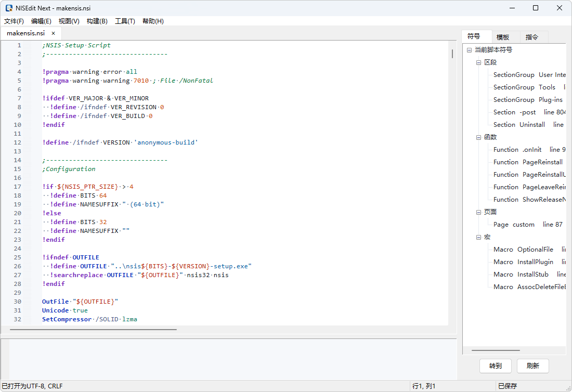Minimize the NISEdit Next window

(x=513, y=8)
